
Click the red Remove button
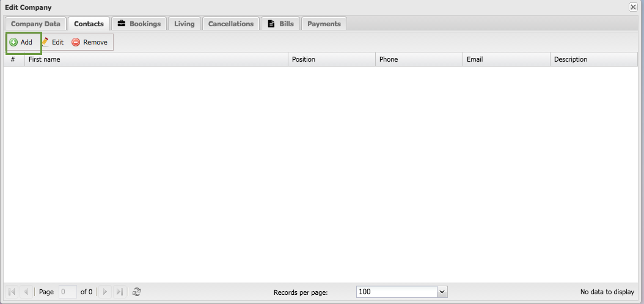click(x=90, y=42)
